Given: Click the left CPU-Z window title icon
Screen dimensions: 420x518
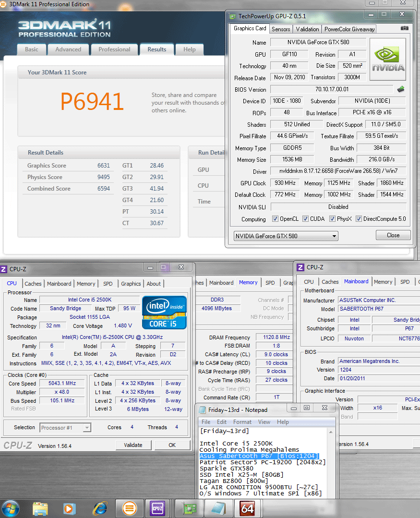Looking at the screenshot, I should tap(3, 269).
